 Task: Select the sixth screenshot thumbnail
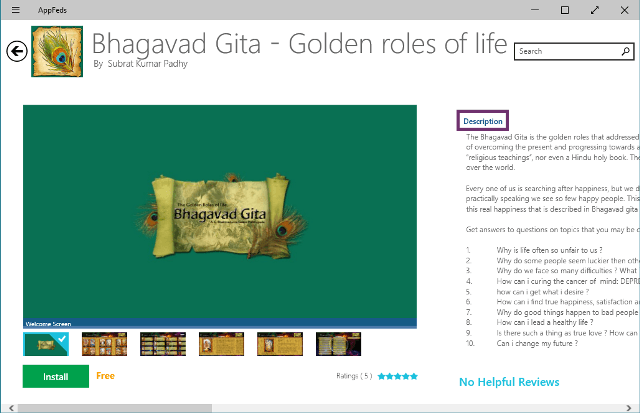tap(338, 344)
